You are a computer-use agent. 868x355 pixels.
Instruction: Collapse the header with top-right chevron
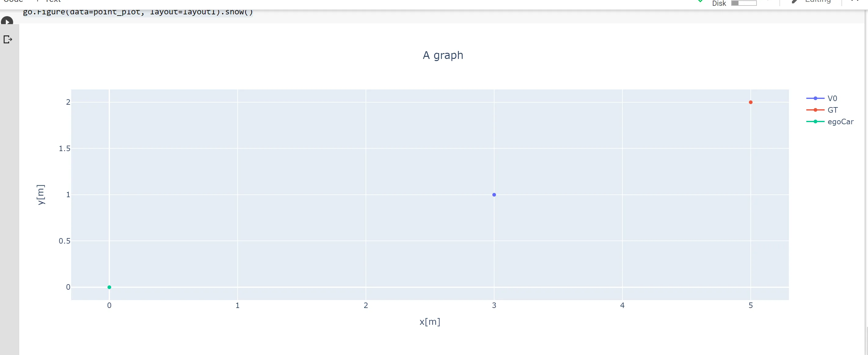coord(855,1)
